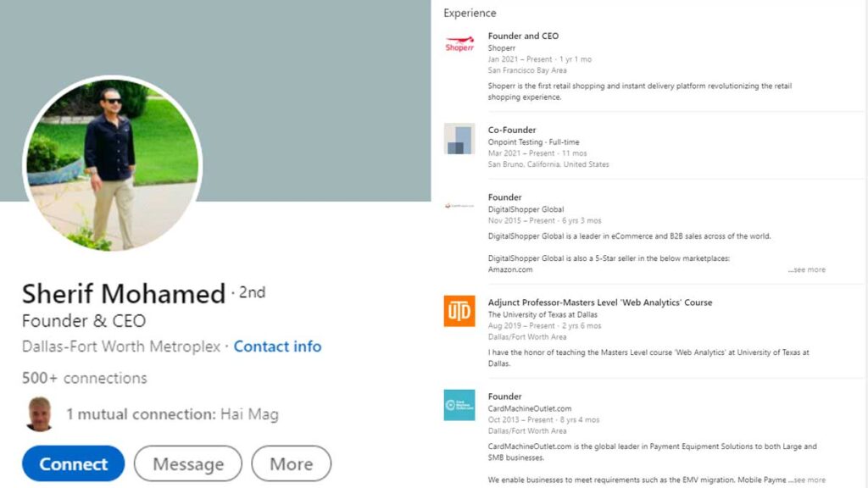This screenshot has width=868, height=488.
Task: Click the Message button
Action: [188, 463]
